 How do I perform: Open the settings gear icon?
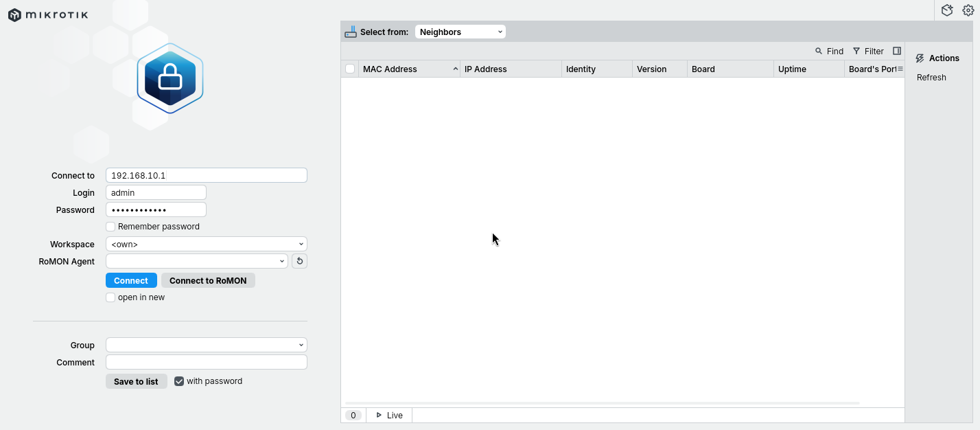(968, 10)
